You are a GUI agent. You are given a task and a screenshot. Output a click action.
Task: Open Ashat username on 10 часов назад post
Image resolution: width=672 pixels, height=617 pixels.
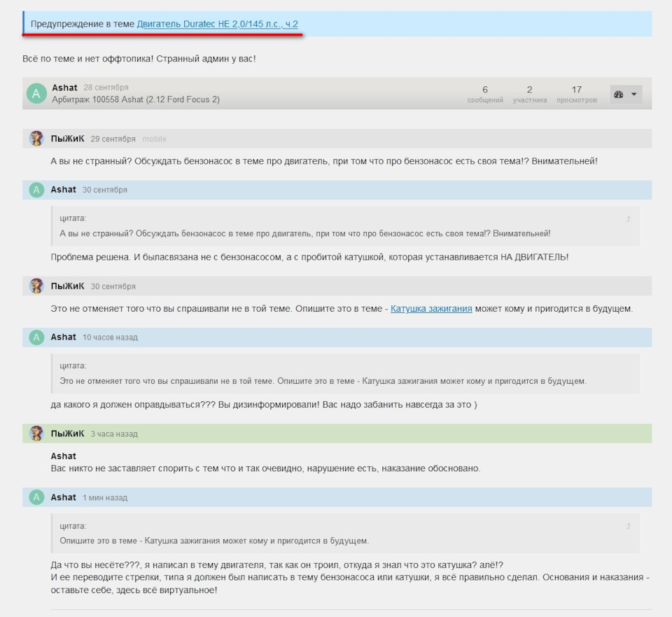tap(64, 337)
